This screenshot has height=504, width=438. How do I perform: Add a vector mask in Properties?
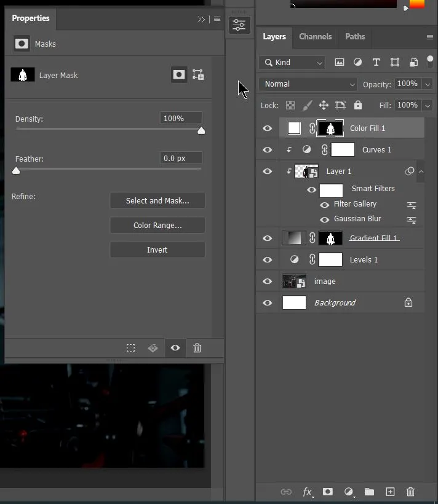(198, 74)
